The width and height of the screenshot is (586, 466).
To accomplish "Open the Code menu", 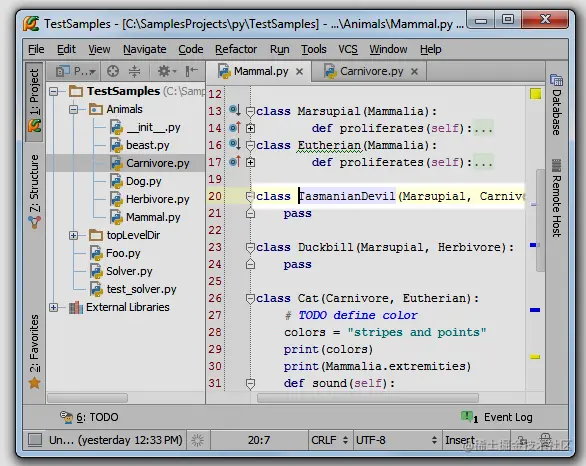I will click(x=191, y=49).
